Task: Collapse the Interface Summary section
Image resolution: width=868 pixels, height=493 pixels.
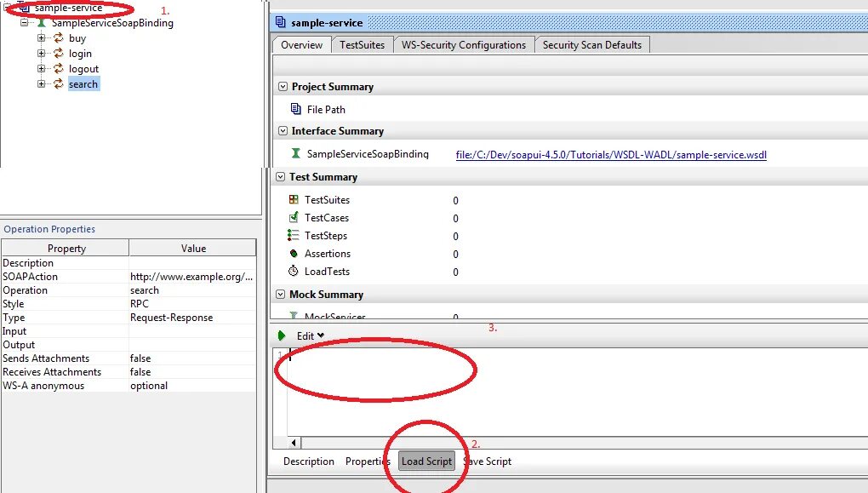Action: [x=283, y=131]
